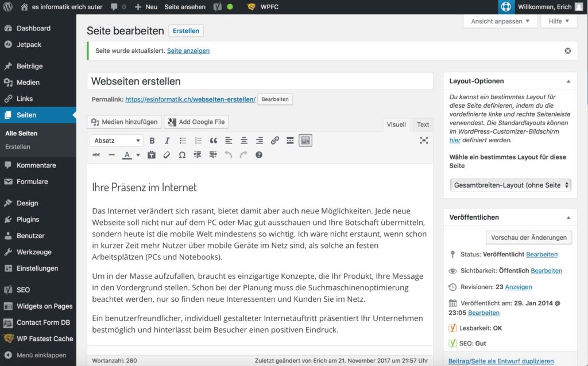Image resolution: width=588 pixels, height=366 pixels.
Task: Insert a blockquote using the quote icon
Action: (214, 140)
